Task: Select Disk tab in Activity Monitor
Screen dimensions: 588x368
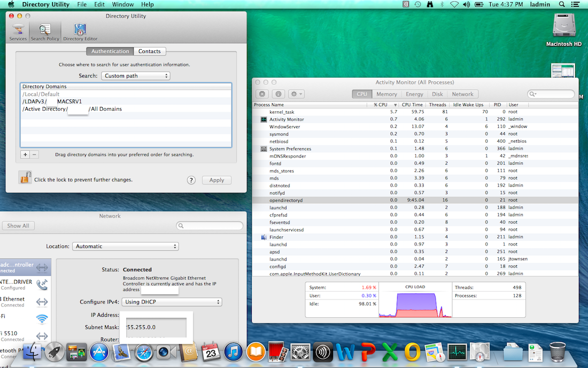Action: (437, 94)
